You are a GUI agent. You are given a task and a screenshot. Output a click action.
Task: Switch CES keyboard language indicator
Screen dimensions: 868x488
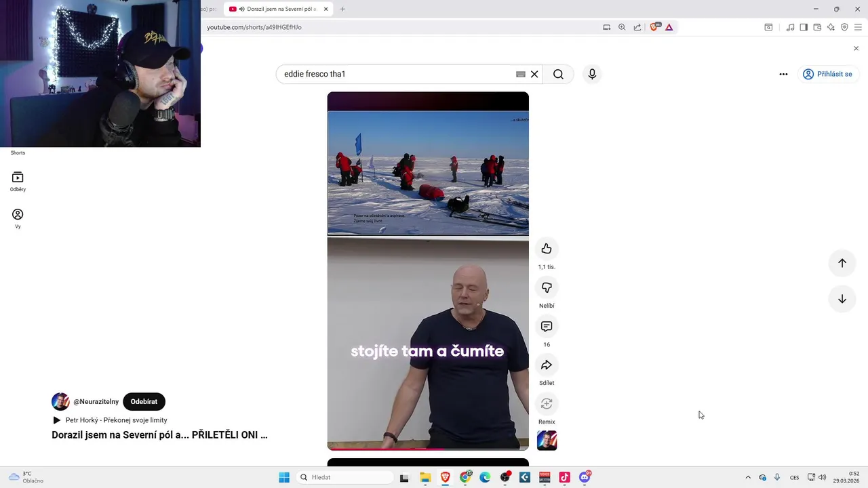794,477
